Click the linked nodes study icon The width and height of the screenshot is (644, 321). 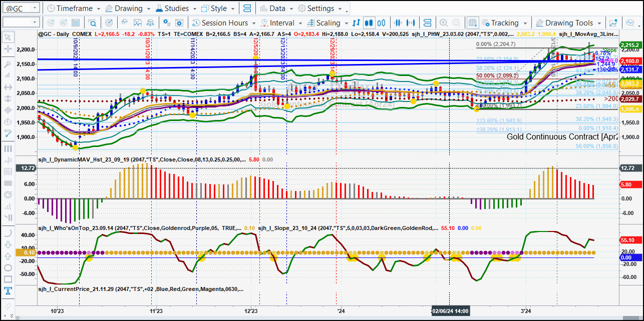[150, 22]
